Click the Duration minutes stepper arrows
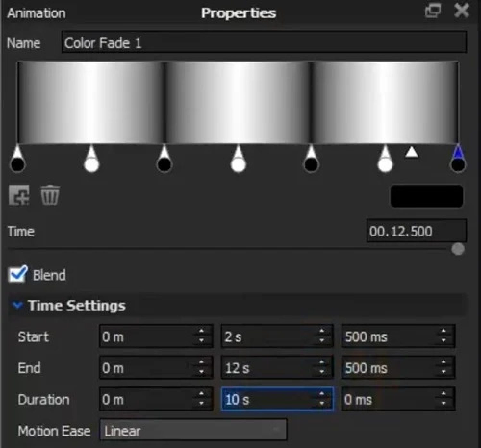The height and width of the screenshot is (448, 481). pyautogui.click(x=201, y=399)
